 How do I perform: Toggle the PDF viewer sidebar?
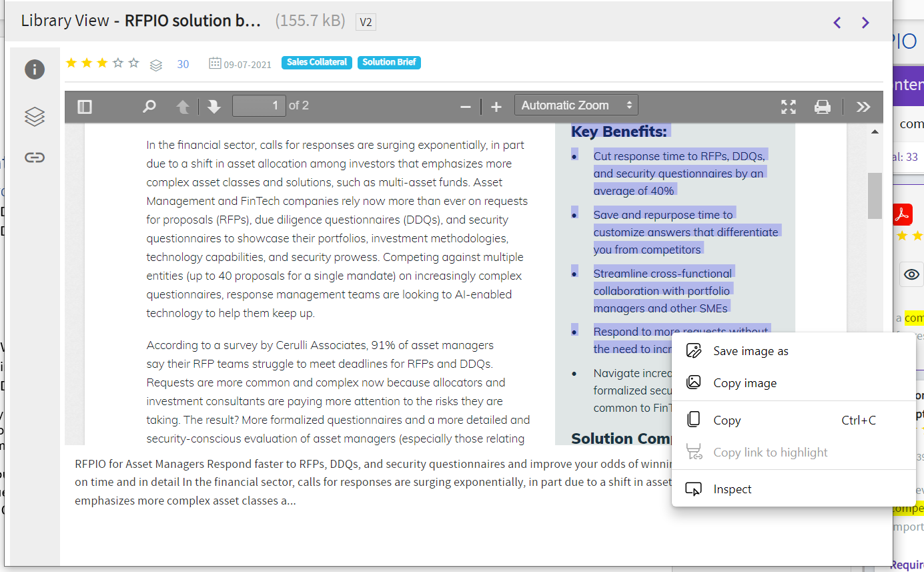click(85, 107)
